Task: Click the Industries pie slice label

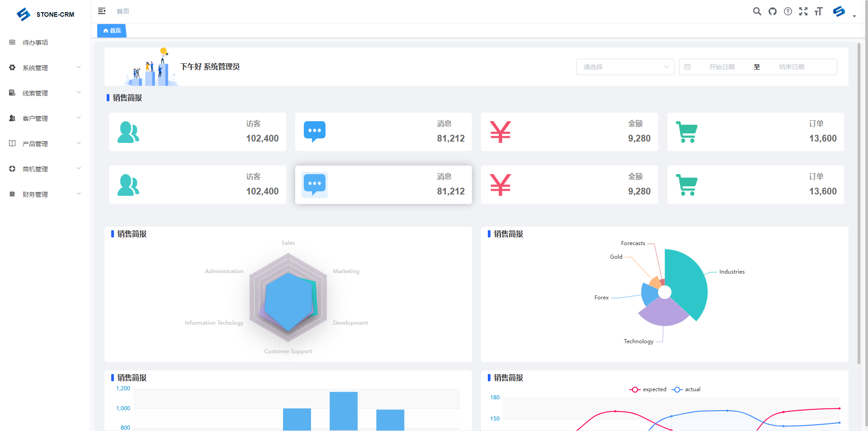Action: [x=732, y=272]
